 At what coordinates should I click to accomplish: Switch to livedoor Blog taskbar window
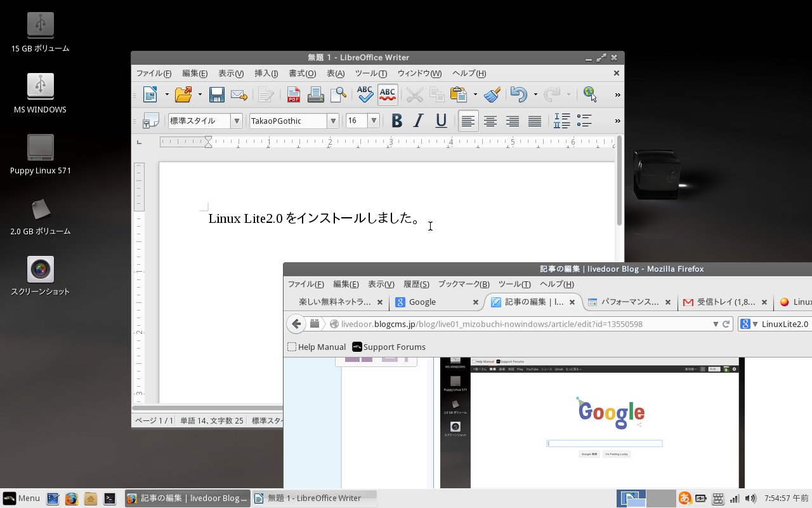click(187, 498)
